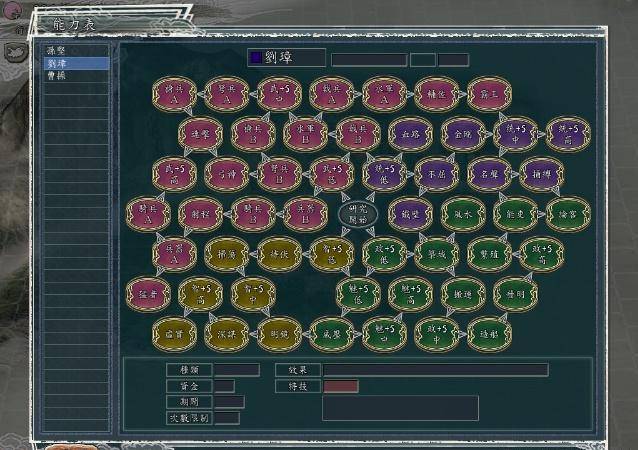Viewport: 638px width, 450px height.
Task: Pick the 弓神 skill node
Action: coord(227,174)
